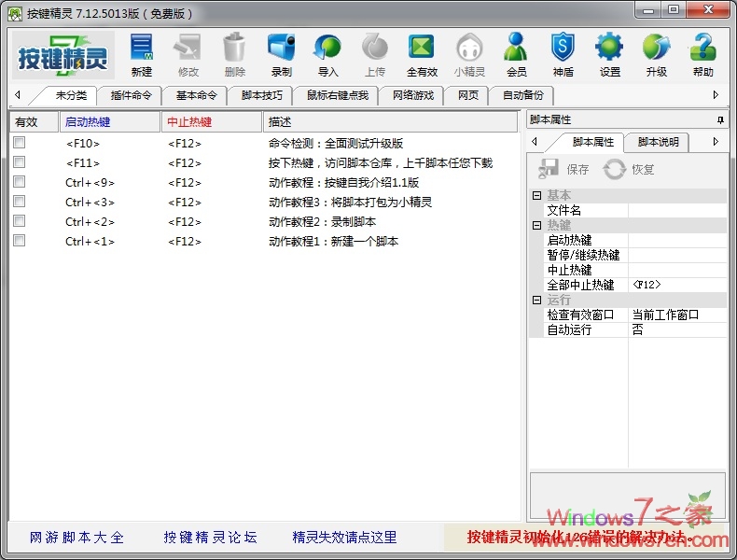Image resolution: width=737 pixels, height=560 pixels.
Task: Click the 全有效 (Enable all) toolbar icon
Action: (422, 55)
